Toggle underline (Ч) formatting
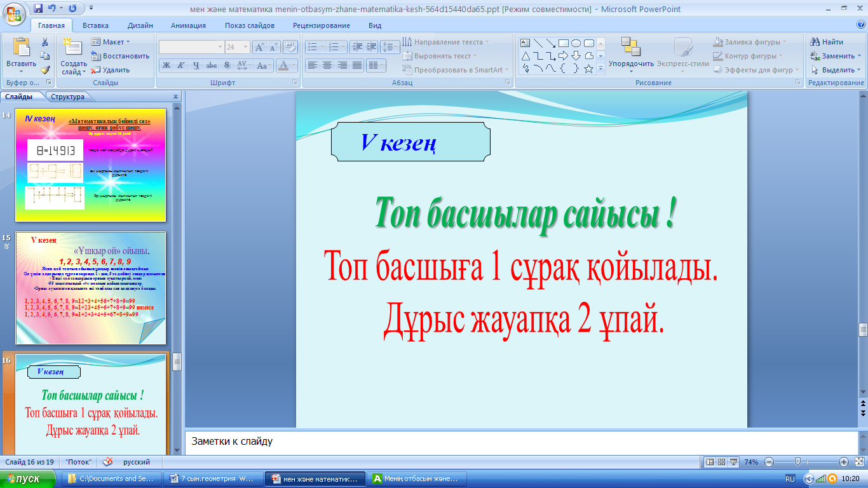The width and height of the screenshot is (868, 488). click(196, 65)
